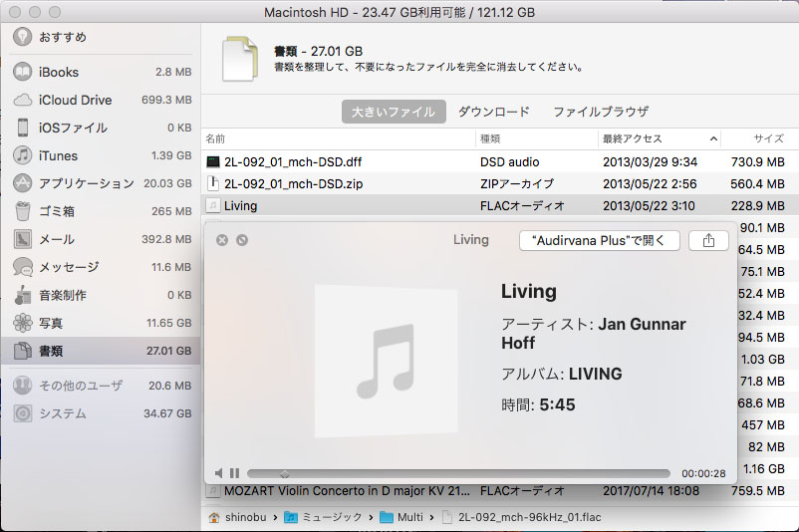The image size is (799, 532).
Task: Click the 34.67 GB system size value
Action: pos(167,413)
